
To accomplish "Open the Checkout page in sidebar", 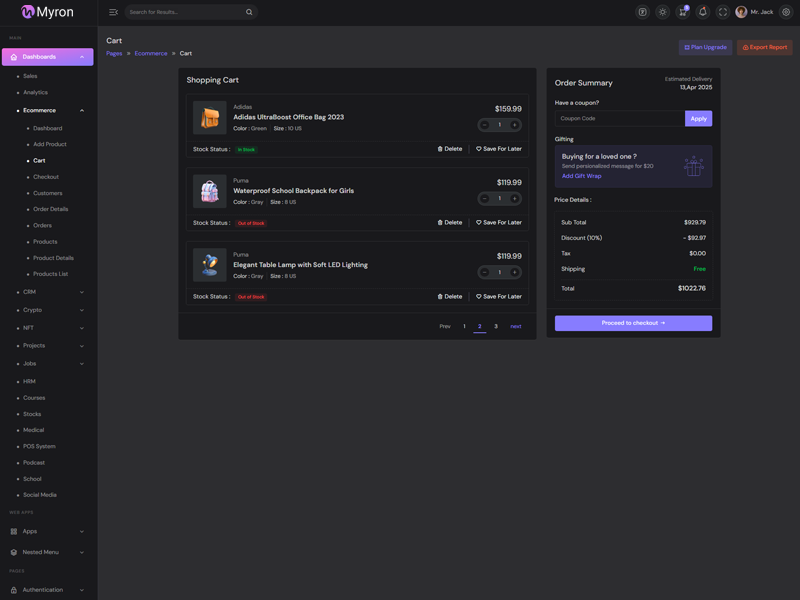I will pyautogui.click(x=46, y=177).
